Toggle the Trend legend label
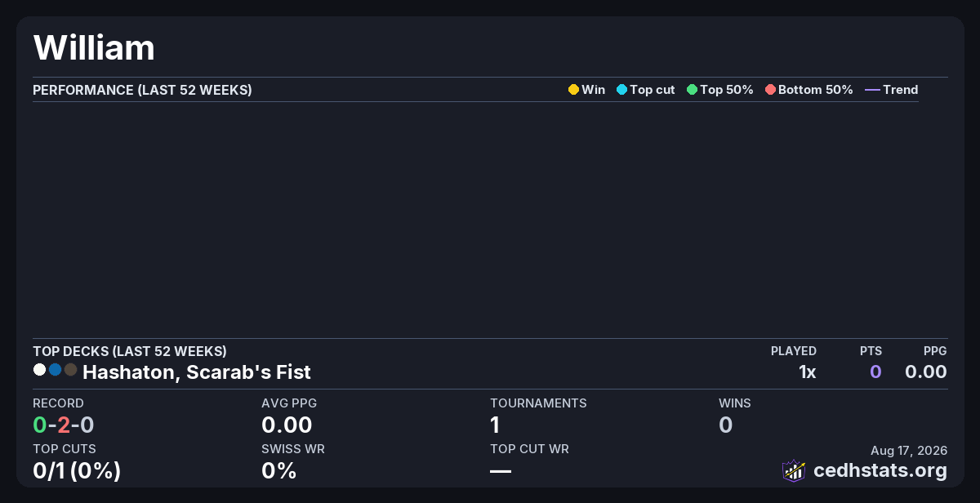The height and width of the screenshot is (503, 980). click(x=901, y=90)
